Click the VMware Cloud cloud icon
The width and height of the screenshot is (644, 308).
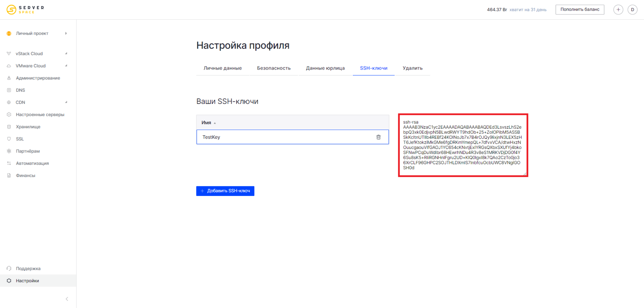click(9, 66)
